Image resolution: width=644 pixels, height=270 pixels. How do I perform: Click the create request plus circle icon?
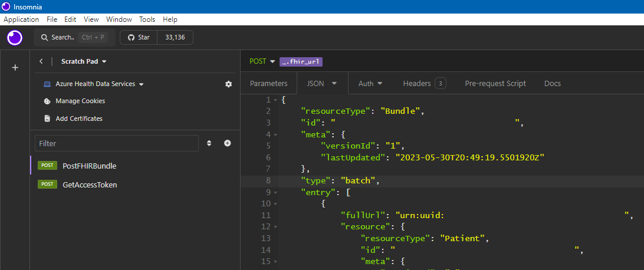click(228, 143)
